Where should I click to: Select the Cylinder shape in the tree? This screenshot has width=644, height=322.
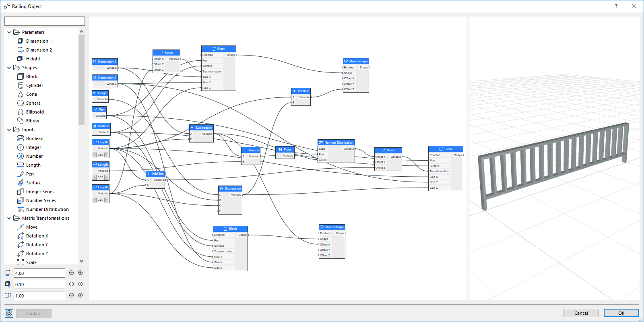[34, 85]
